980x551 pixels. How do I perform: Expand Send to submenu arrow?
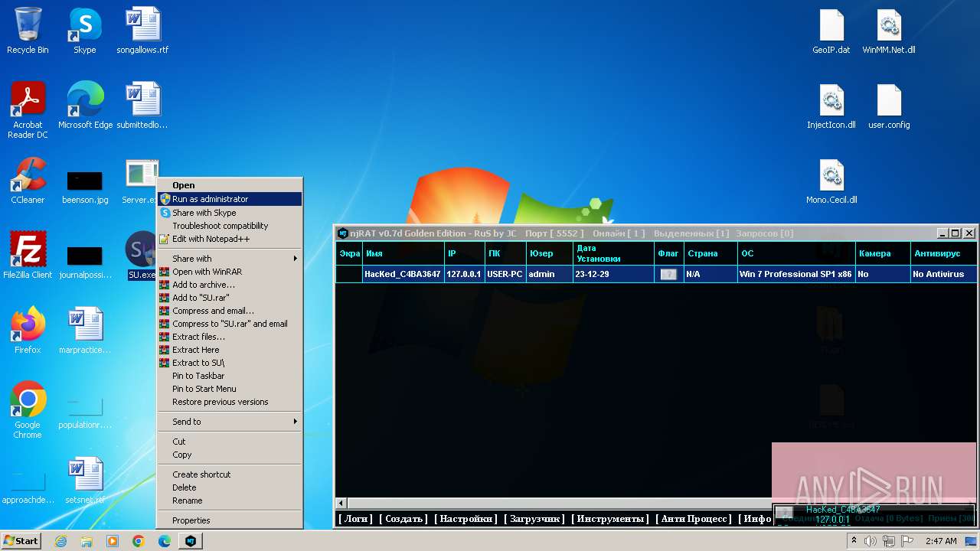(x=296, y=422)
